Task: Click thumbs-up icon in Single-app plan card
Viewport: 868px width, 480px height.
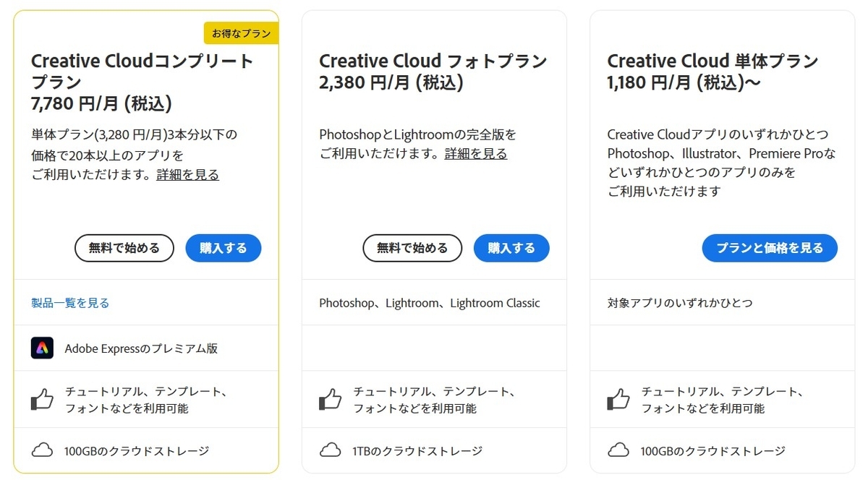Action: tap(618, 399)
